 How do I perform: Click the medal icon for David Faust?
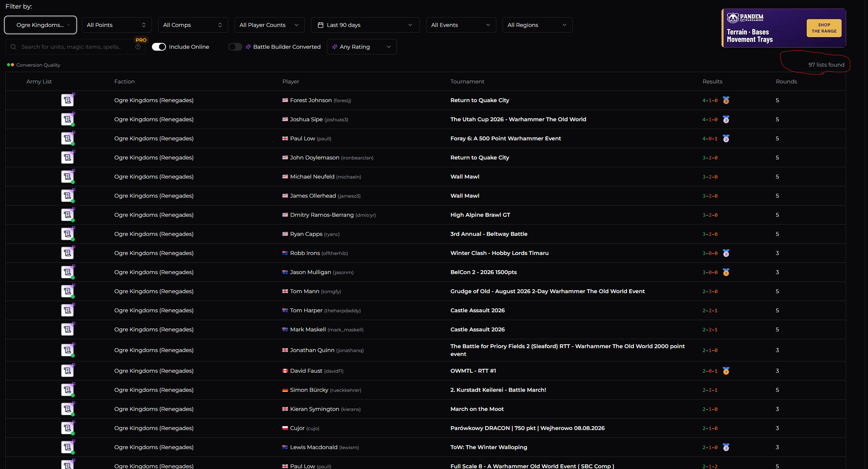[x=726, y=371]
